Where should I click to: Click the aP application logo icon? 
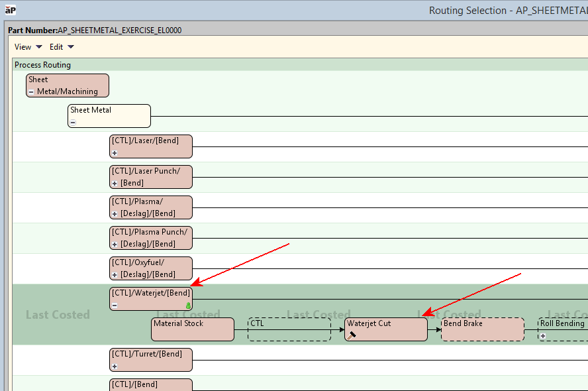coord(11,10)
